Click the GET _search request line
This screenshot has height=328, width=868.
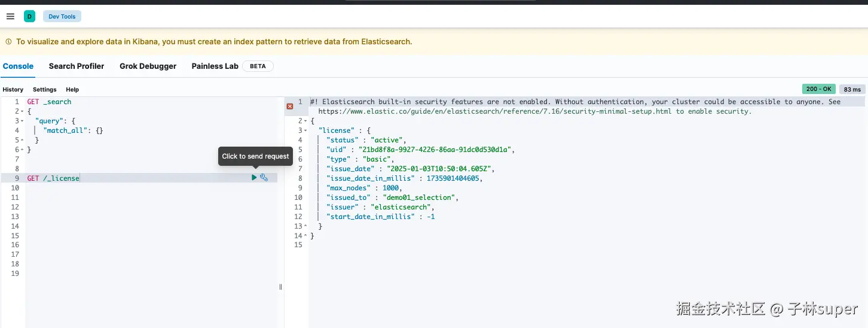(x=49, y=102)
